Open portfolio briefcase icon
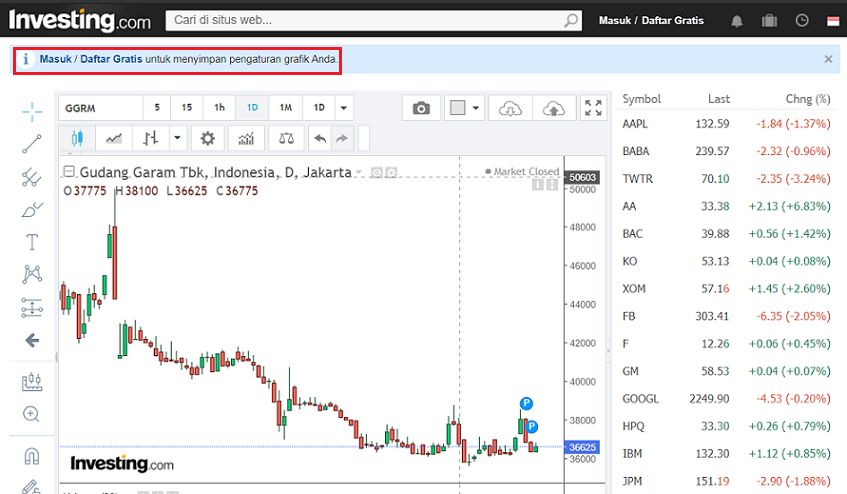The width and height of the screenshot is (847, 494). pyautogui.click(x=769, y=21)
